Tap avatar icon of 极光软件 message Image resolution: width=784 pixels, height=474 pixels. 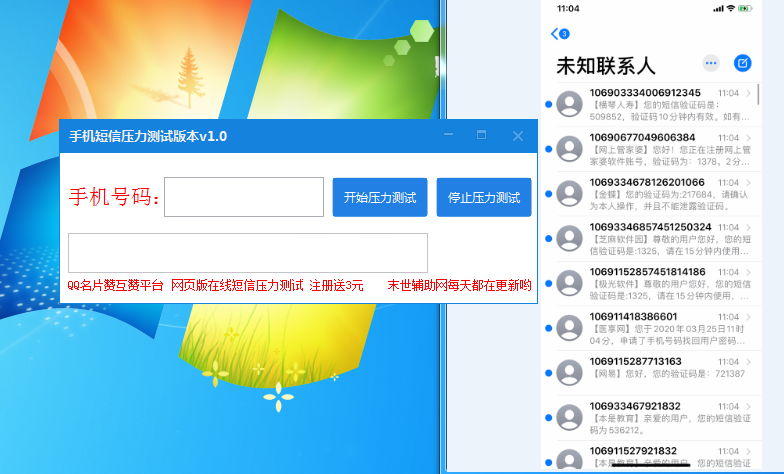(570, 283)
